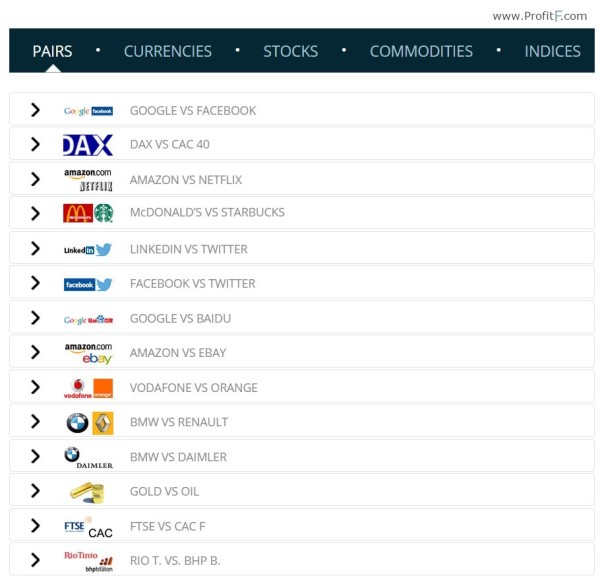Select the BMW VS DAIMLER text
This screenshot has height=582, width=600.
pos(178,457)
